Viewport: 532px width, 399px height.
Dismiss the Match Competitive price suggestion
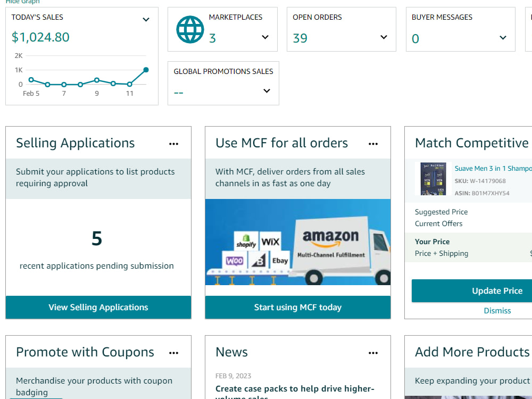tap(497, 310)
